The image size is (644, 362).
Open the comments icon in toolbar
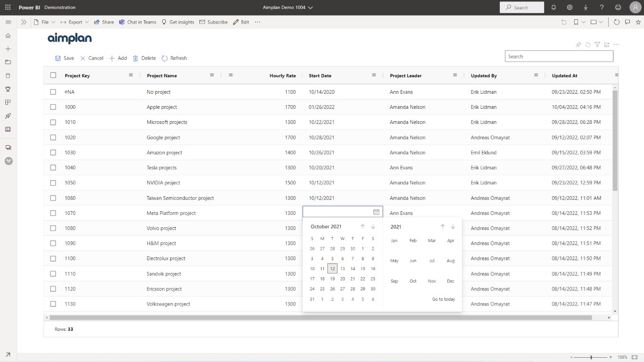click(627, 22)
